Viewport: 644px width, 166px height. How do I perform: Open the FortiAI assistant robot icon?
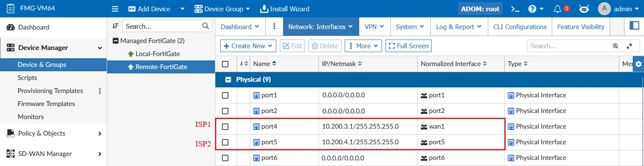pyautogui.click(x=584, y=9)
